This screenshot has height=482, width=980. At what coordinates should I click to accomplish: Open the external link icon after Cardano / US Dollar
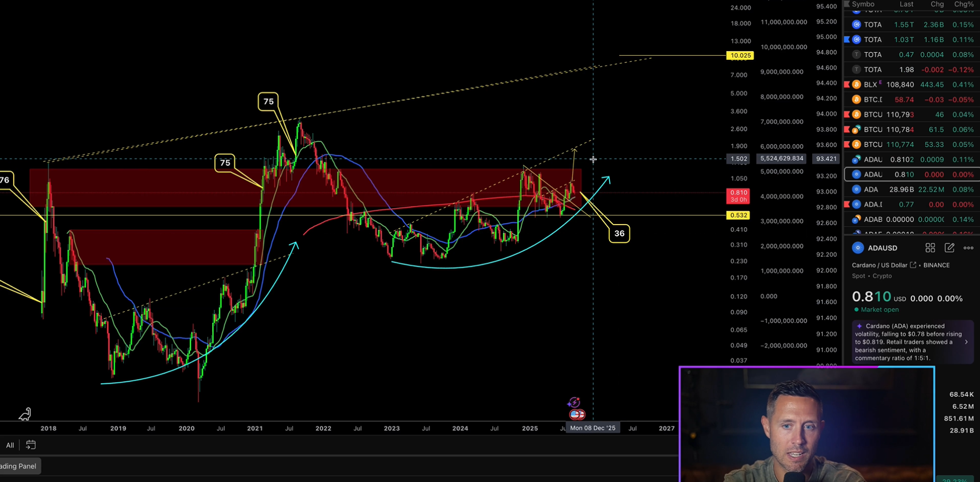(913, 265)
